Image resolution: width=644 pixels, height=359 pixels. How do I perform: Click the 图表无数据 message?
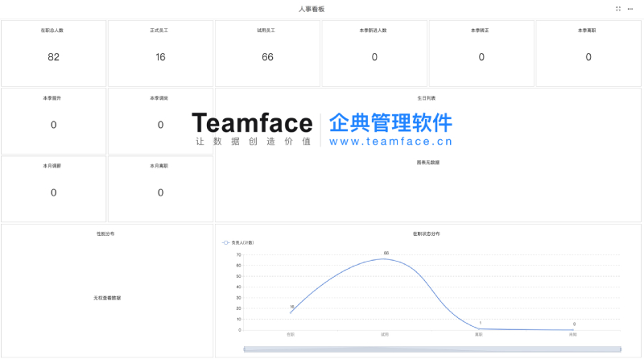(x=428, y=163)
